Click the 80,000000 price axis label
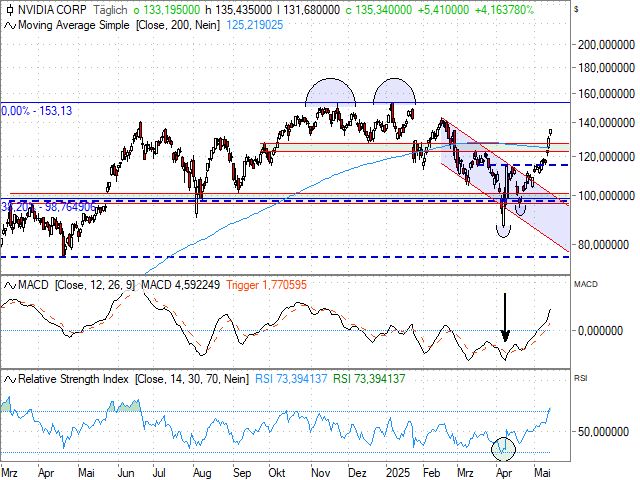This screenshot has height=480, width=640. [x=603, y=245]
